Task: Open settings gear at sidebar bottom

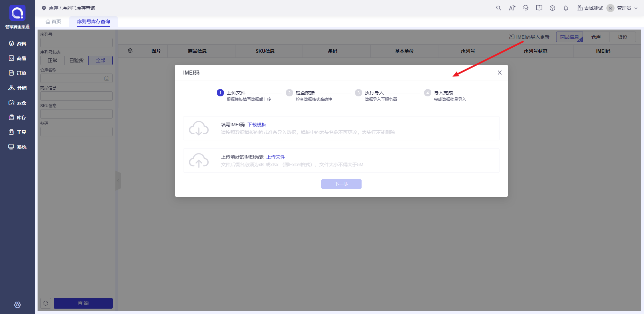Action: [x=17, y=305]
